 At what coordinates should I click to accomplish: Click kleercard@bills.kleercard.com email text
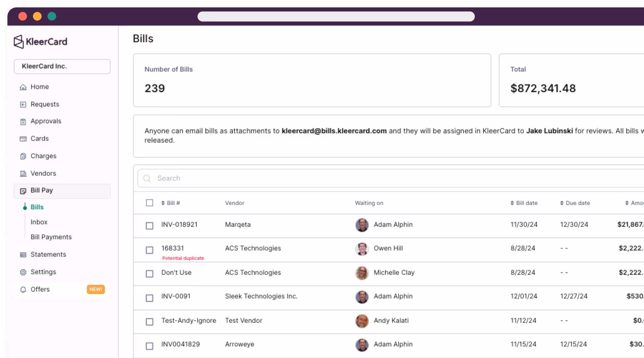pyautogui.click(x=334, y=131)
